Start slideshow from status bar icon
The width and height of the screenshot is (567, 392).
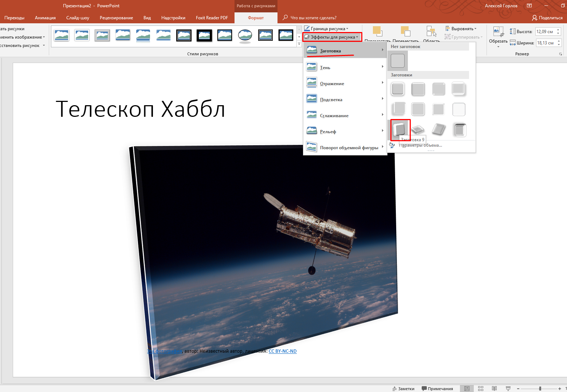point(508,388)
